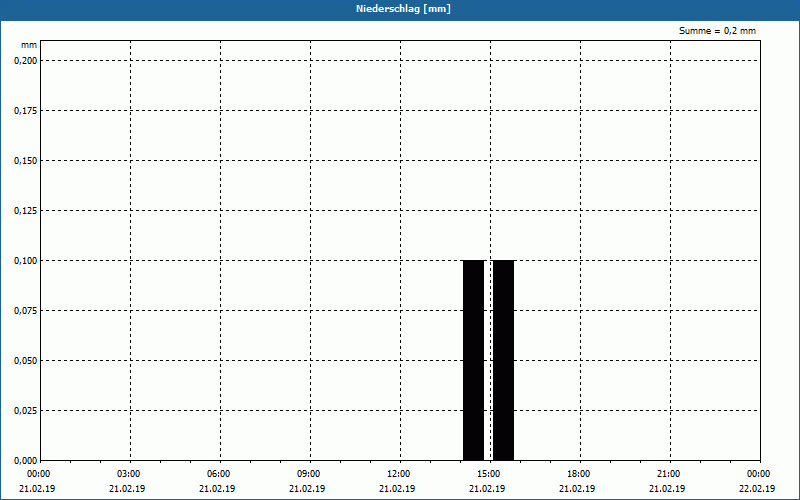The image size is (800, 500).
Task: Click the 0,050 y-axis value
Action: [x=26, y=361]
